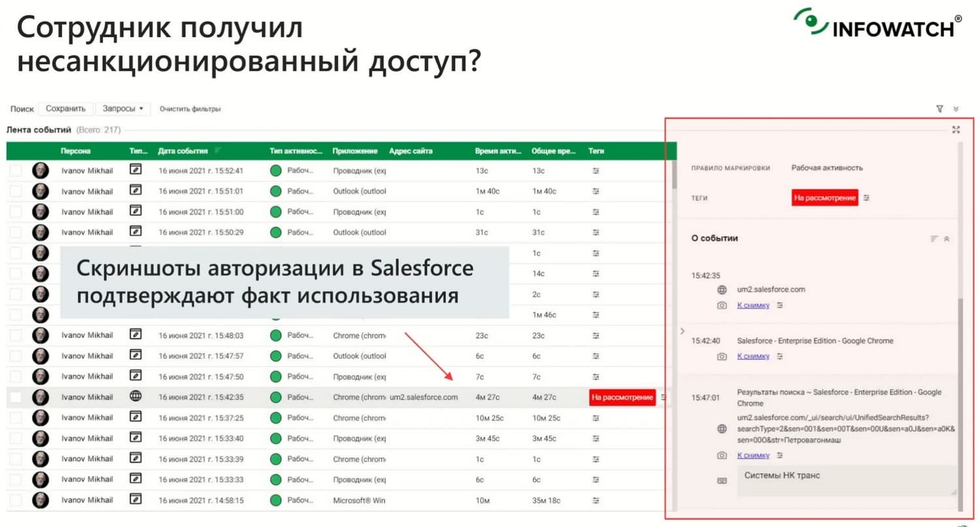The width and height of the screenshot is (980, 527).
Task: Click the activity type icon in the 15:48:03 row
Action: [135, 335]
